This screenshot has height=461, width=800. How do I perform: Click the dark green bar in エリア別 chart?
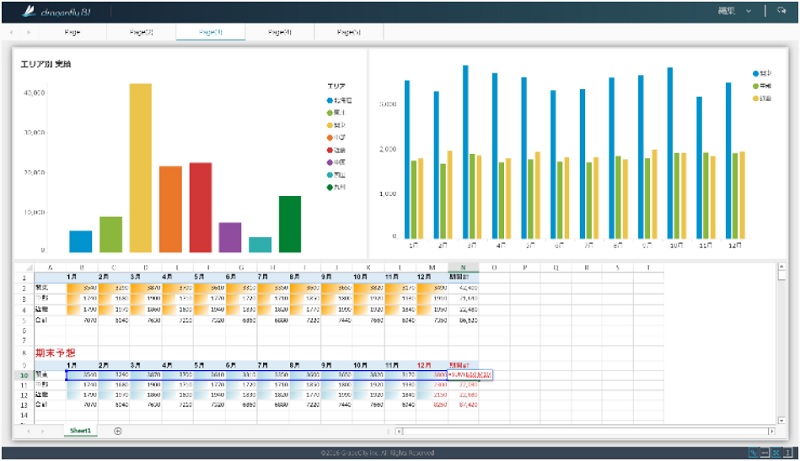pos(290,224)
